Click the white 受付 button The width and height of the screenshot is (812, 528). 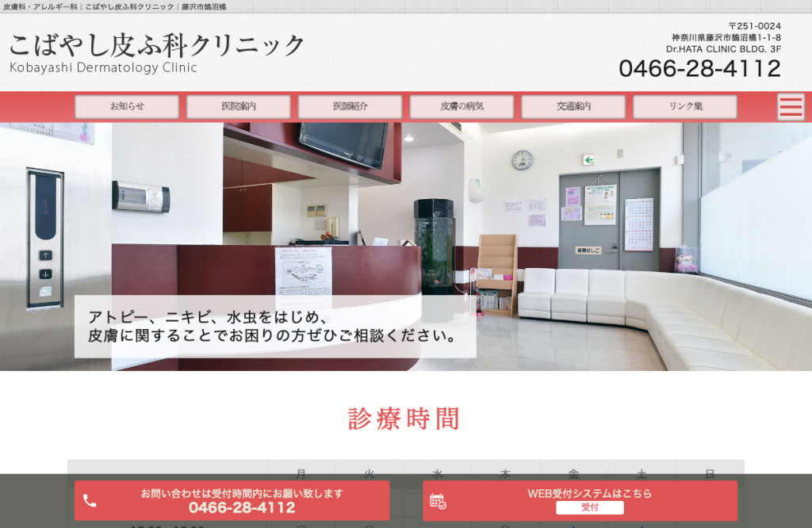click(590, 507)
